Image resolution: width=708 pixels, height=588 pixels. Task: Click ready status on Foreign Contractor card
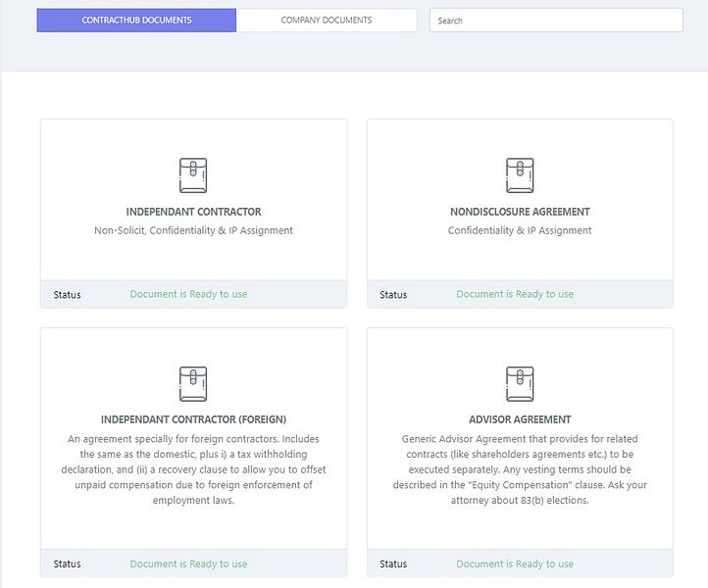188,564
